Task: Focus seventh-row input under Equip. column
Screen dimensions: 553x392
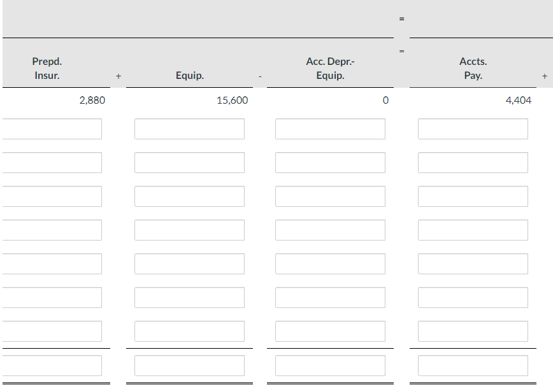Action: 189,331
